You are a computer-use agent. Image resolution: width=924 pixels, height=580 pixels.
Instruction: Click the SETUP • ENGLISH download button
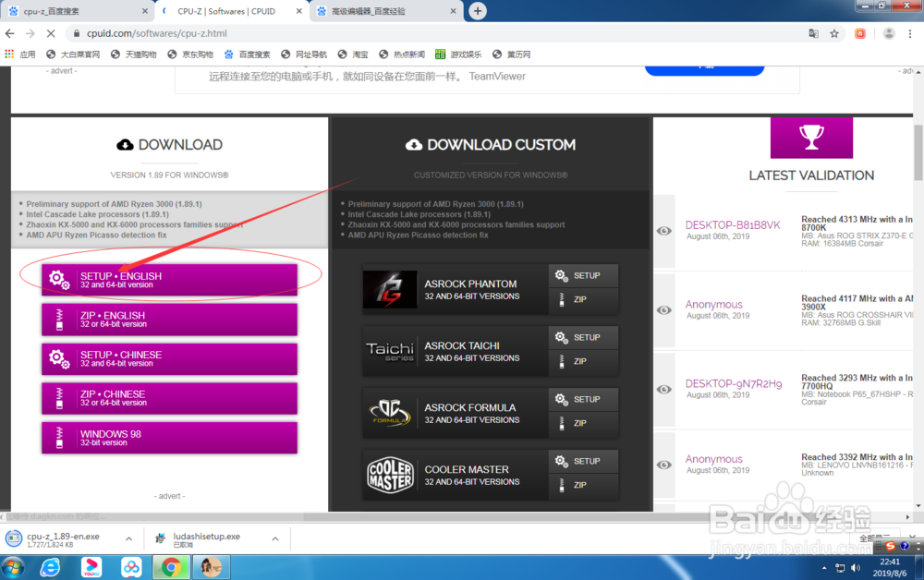[169, 280]
